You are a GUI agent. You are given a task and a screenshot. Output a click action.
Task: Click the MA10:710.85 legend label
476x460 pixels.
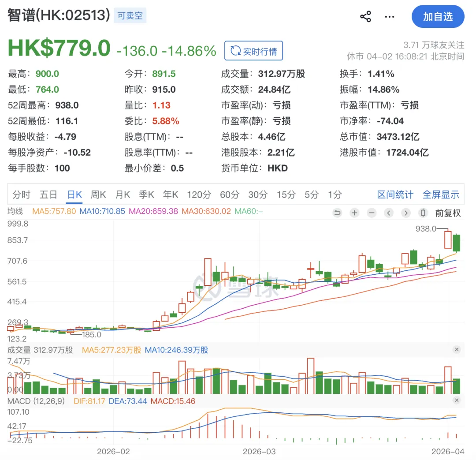pos(102,211)
